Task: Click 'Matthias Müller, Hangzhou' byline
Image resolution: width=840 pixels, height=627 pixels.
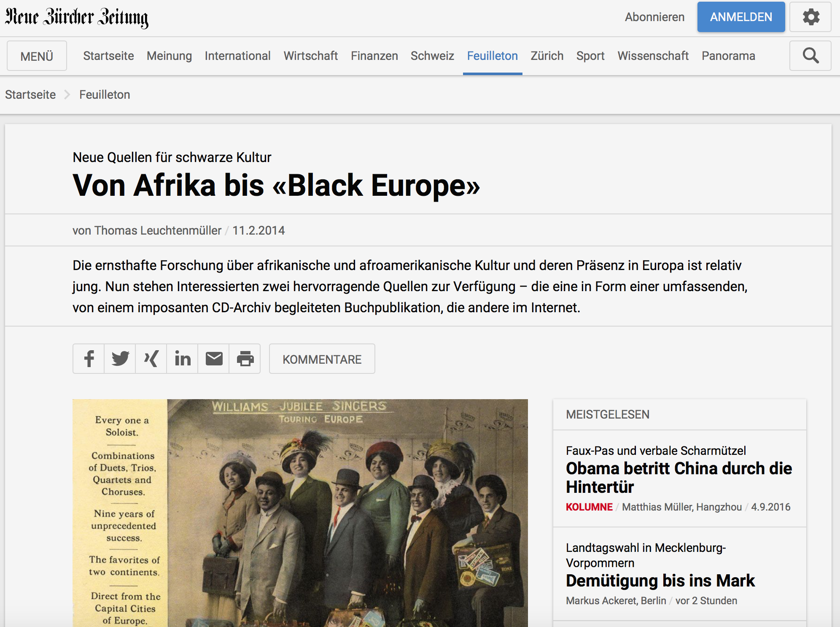Action: [x=682, y=507]
